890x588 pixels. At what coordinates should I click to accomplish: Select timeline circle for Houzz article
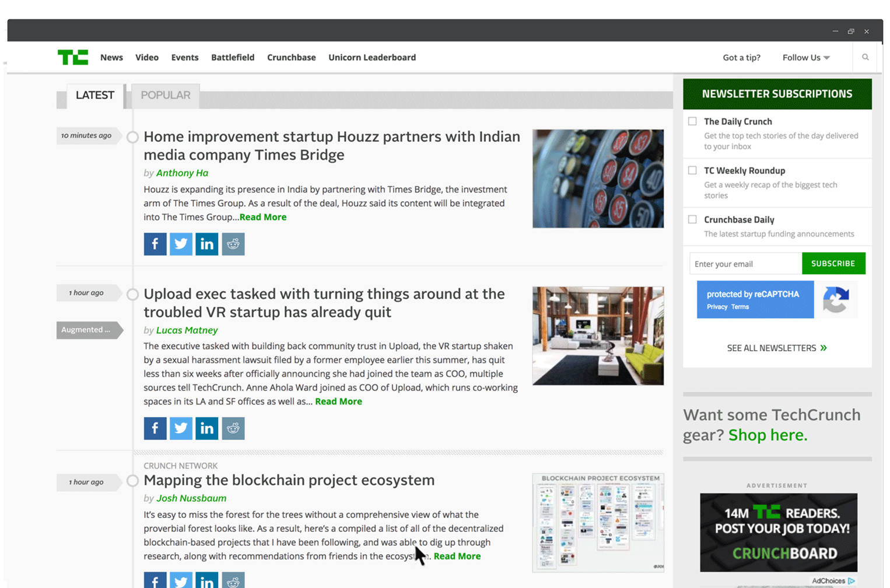133,137
